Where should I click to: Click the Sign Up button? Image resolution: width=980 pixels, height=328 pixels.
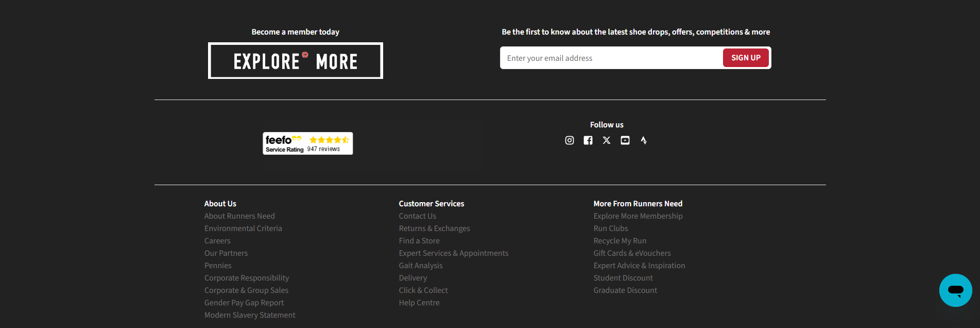pyautogui.click(x=746, y=58)
